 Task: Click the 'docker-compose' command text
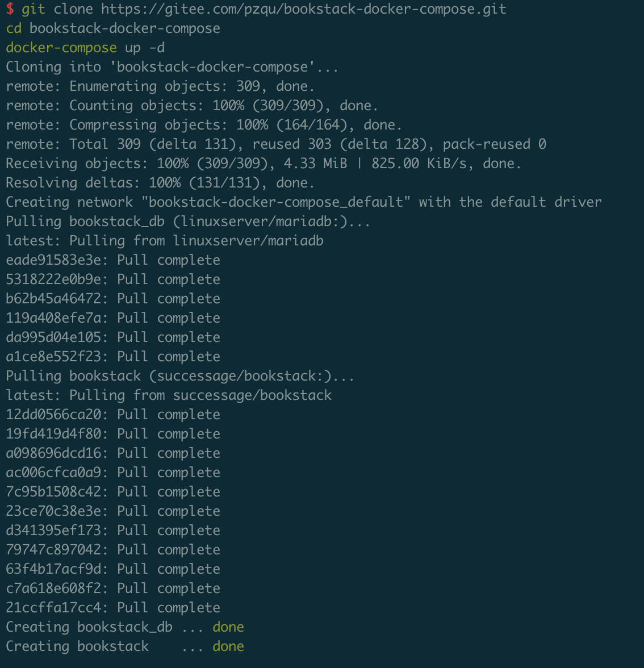(61, 47)
